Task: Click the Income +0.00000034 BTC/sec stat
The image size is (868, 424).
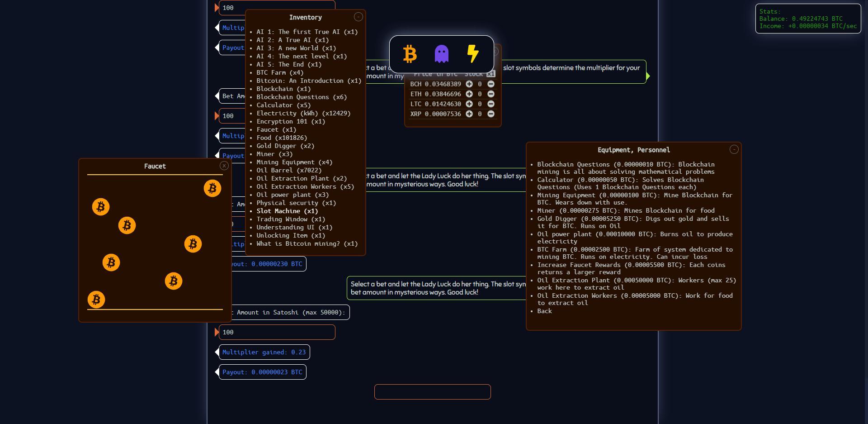Action: [808, 26]
